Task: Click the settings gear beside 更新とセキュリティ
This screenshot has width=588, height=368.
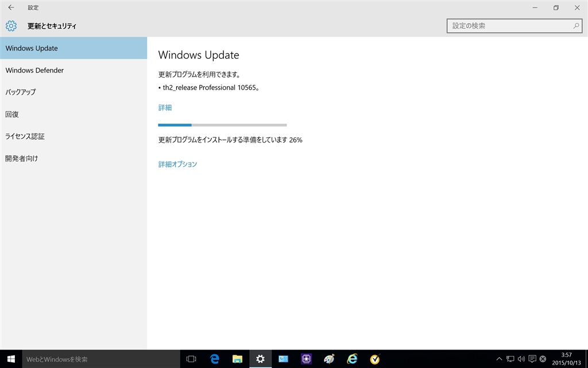Action: pos(11,26)
